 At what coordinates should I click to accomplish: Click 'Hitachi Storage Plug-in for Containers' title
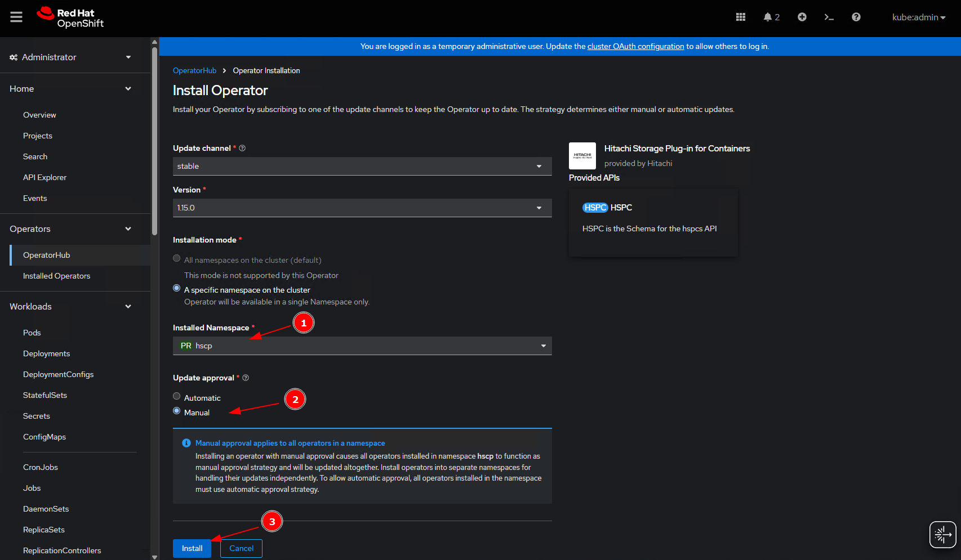point(677,149)
